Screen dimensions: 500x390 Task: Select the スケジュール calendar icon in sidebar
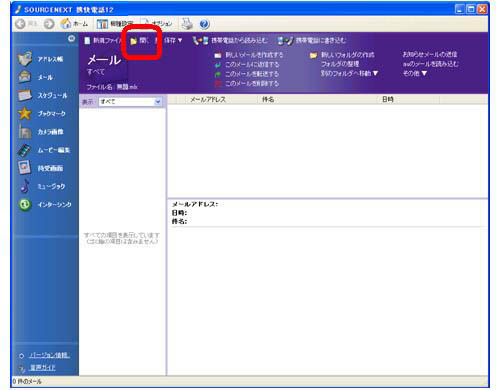[x=25, y=95]
